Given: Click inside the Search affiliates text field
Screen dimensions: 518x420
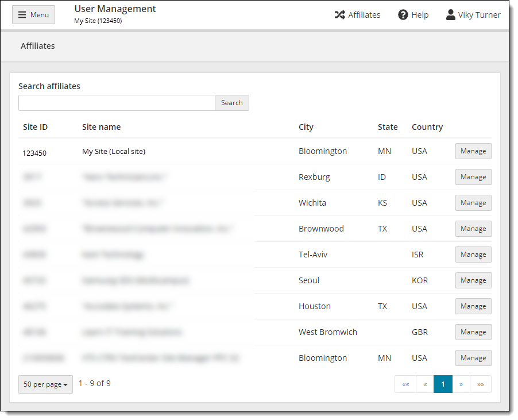Looking at the screenshot, I should (x=115, y=103).
